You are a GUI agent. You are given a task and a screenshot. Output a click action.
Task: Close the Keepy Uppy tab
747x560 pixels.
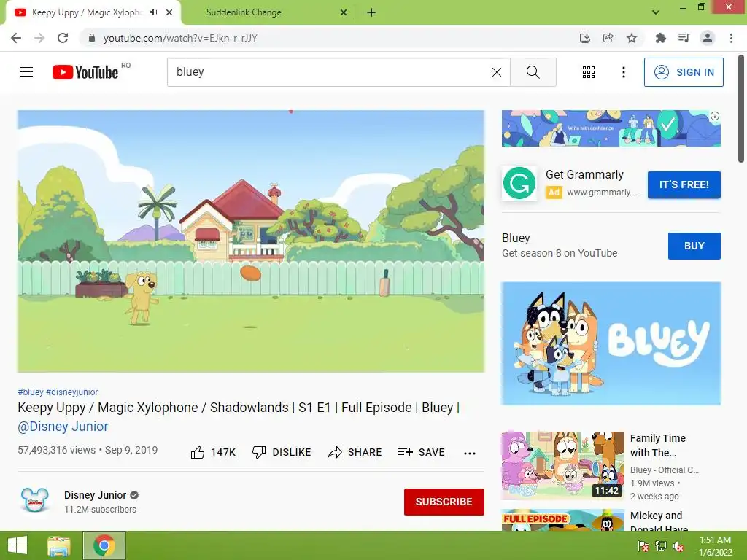(x=169, y=12)
